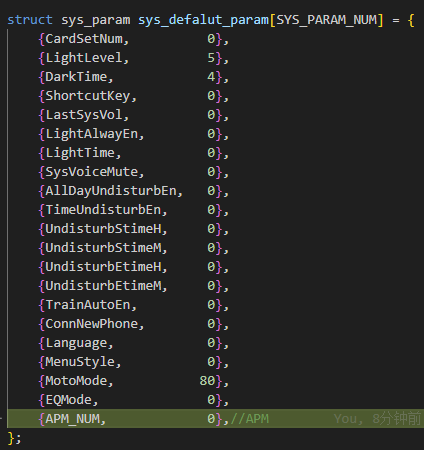
Task: Click the opening yellow brace after equals
Action: (411, 21)
